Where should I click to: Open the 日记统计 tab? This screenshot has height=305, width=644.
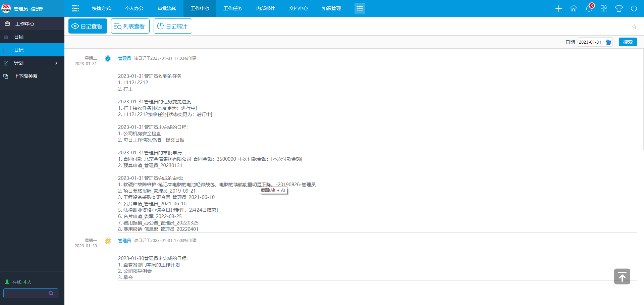click(173, 26)
